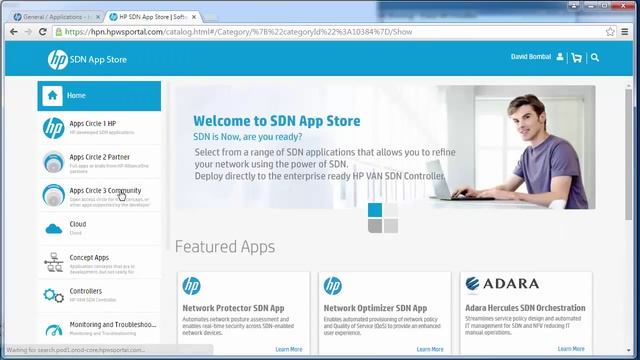640x360 pixels.
Task: Learn More about Adara Hercules
Action: tap(571, 349)
